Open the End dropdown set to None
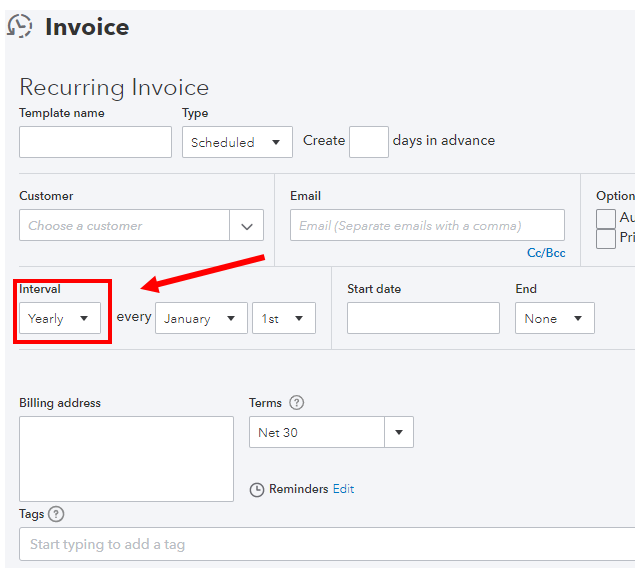635x568 pixels. coord(555,318)
